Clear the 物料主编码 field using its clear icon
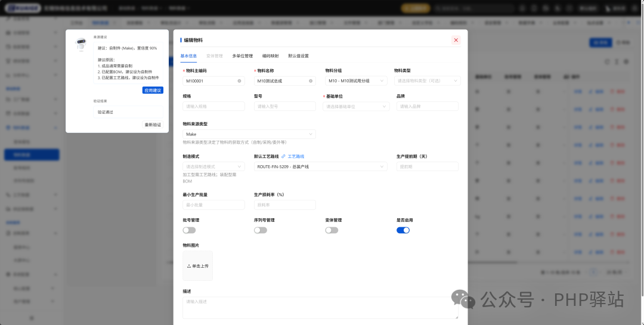 coord(240,81)
